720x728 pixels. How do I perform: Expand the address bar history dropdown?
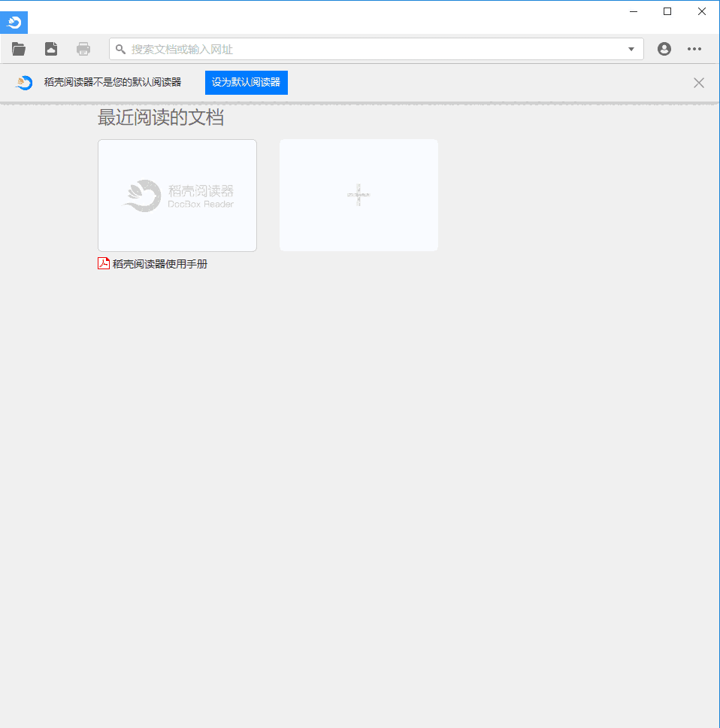pyautogui.click(x=631, y=48)
